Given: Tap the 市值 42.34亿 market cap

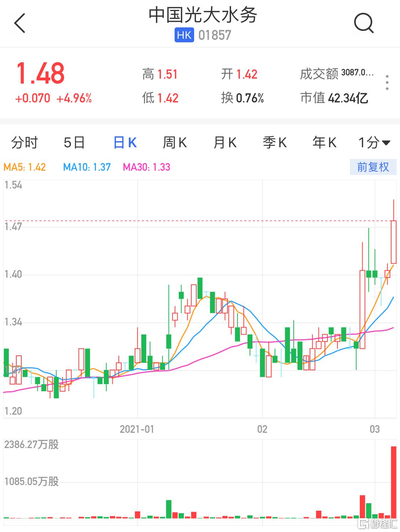Looking at the screenshot, I should (334, 98).
